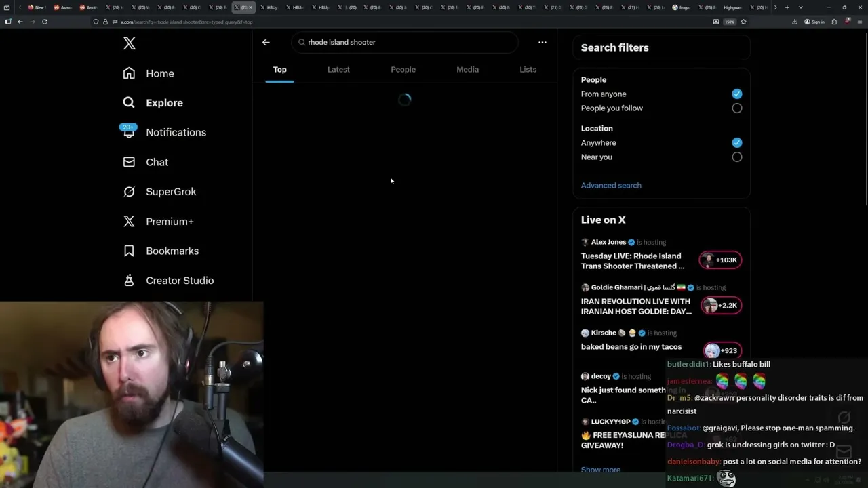Click the Home label in sidebar
The height and width of the screenshot is (488, 868).
point(160,73)
